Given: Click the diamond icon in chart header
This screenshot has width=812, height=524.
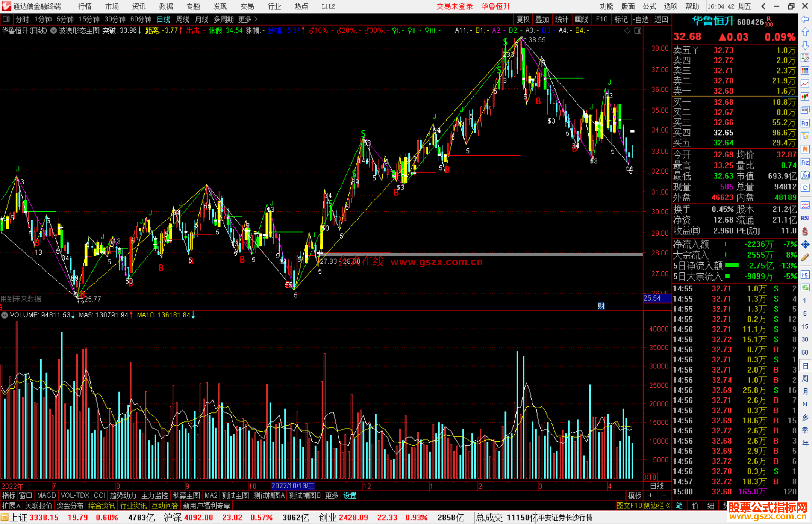Looking at the screenshot, I should (x=627, y=31).
